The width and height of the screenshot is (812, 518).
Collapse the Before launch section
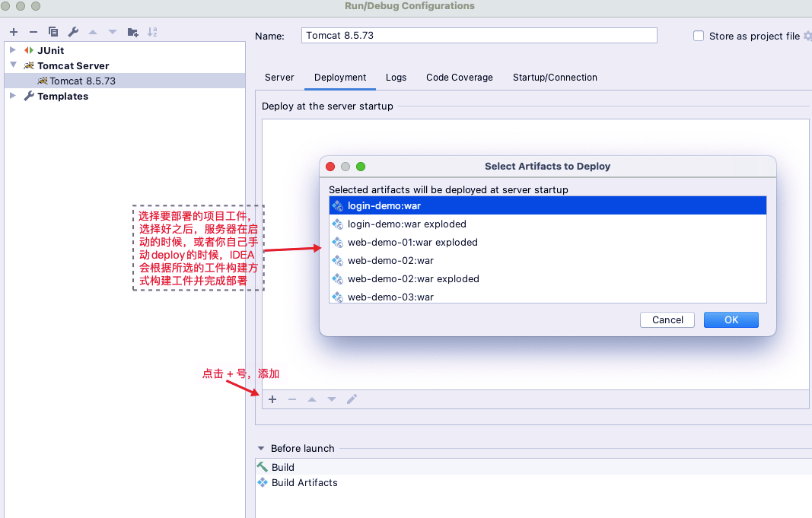[x=261, y=448]
